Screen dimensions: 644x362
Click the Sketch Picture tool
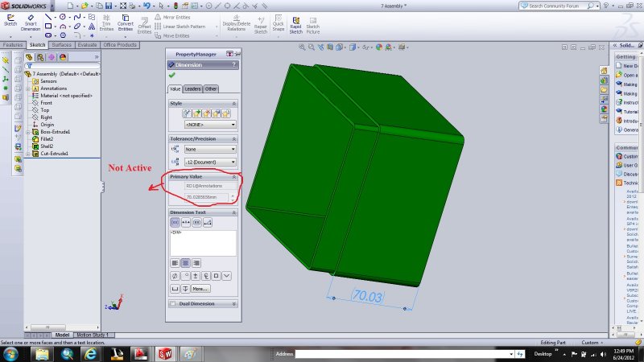click(x=312, y=26)
